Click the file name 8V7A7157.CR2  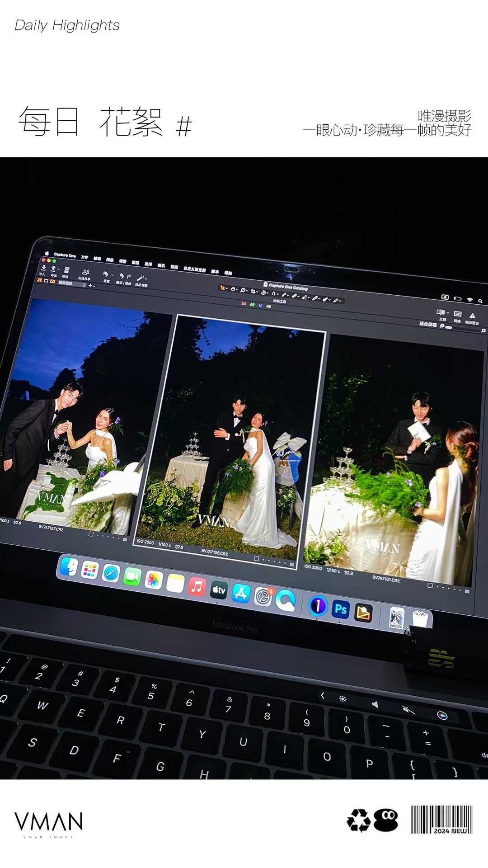click(x=51, y=527)
